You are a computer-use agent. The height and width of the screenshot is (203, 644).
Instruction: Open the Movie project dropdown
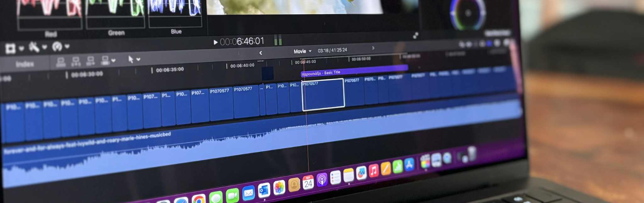(x=302, y=51)
